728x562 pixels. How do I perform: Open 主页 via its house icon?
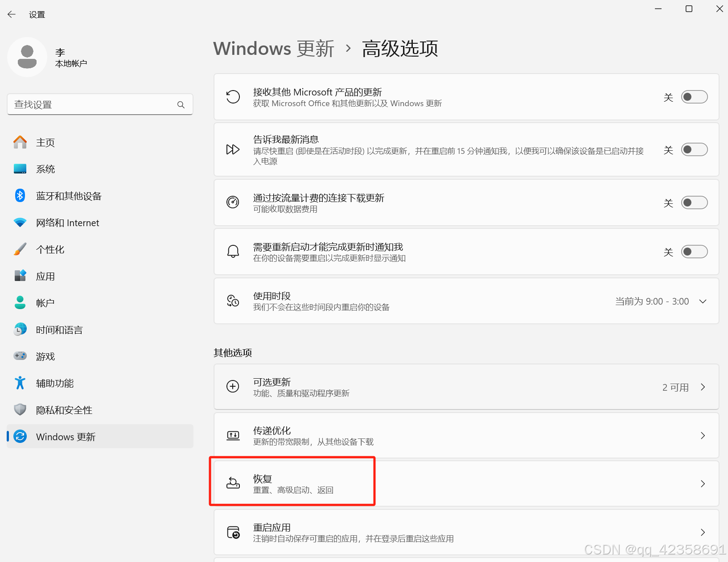(x=20, y=142)
